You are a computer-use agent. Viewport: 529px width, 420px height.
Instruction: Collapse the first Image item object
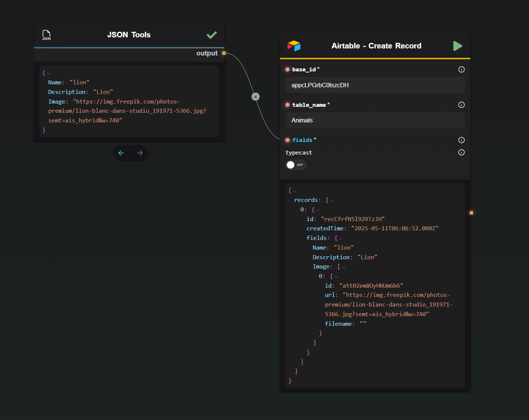[x=336, y=277]
